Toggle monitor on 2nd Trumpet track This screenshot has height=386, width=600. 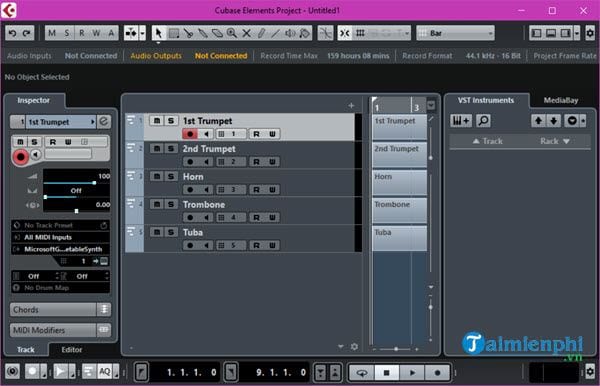click(x=206, y=162)
